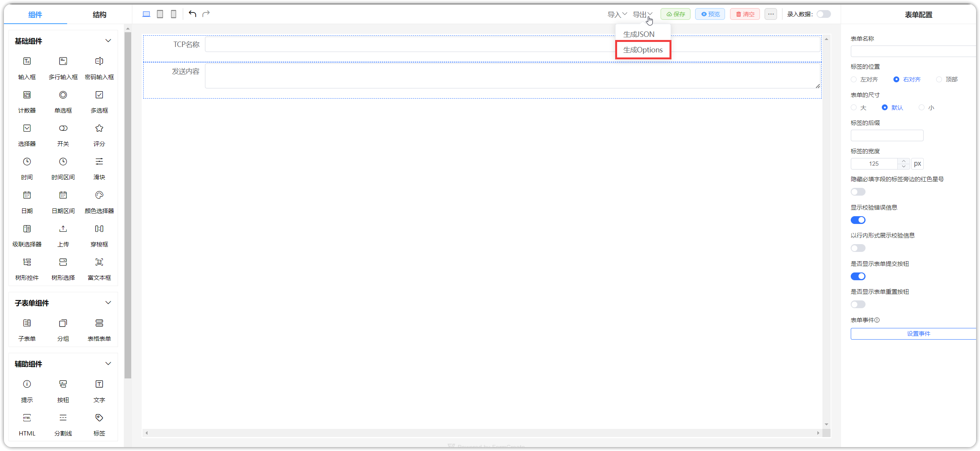Click the undo arrow in toolbar
The height and width of the screenshot is (451, 980).
coord(193,14)
